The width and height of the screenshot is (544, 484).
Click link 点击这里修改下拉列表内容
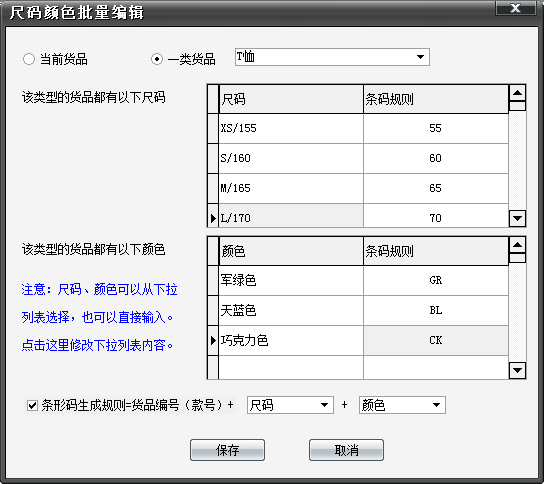[x=97, y=345]
